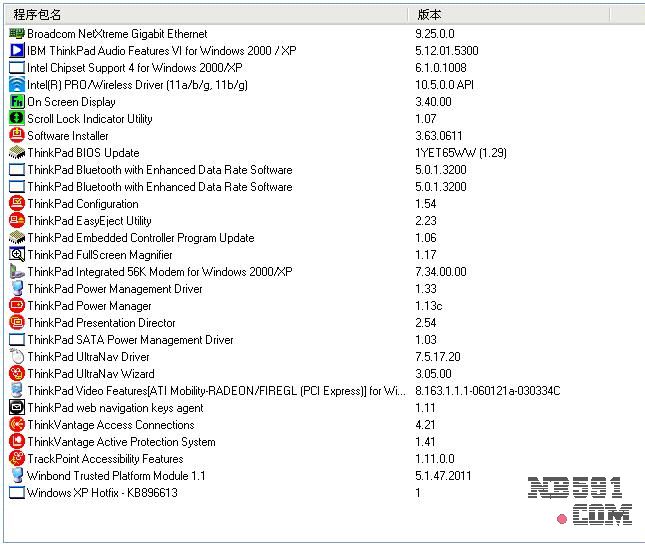The image size is (645, 554).
Task: Click version 10.5.0.0 API cell
Action: [x=444, y=85]
